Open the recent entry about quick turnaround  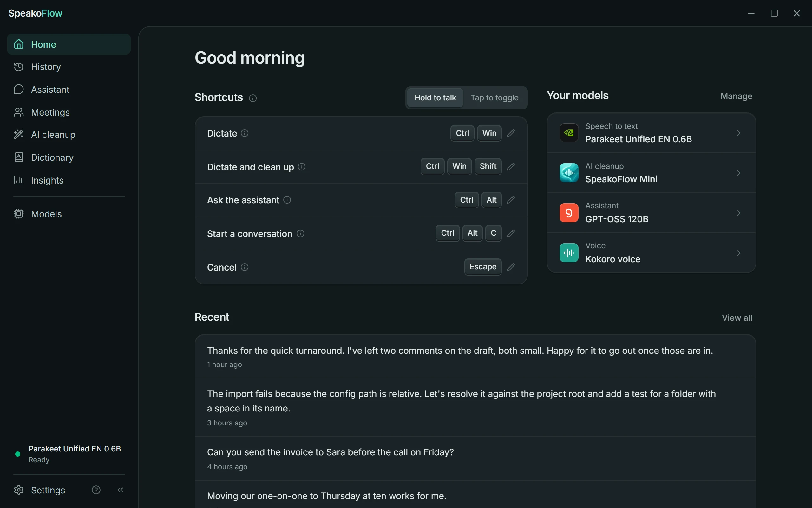475,357
